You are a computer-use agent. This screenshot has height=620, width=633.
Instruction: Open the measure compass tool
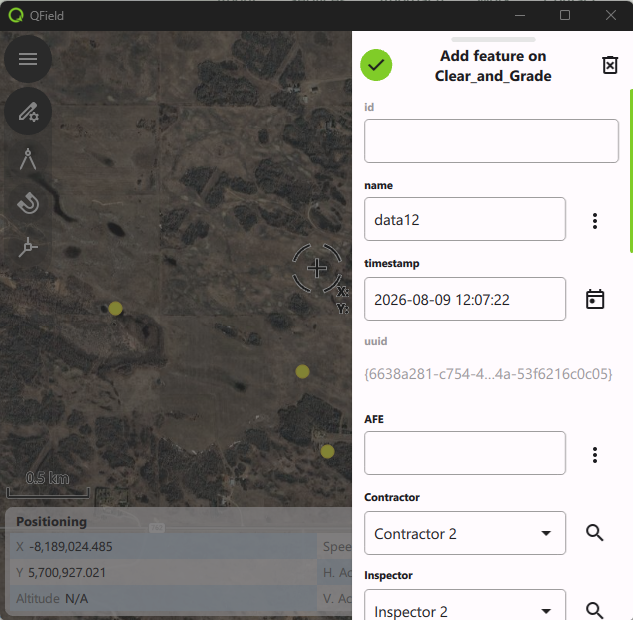28,159
